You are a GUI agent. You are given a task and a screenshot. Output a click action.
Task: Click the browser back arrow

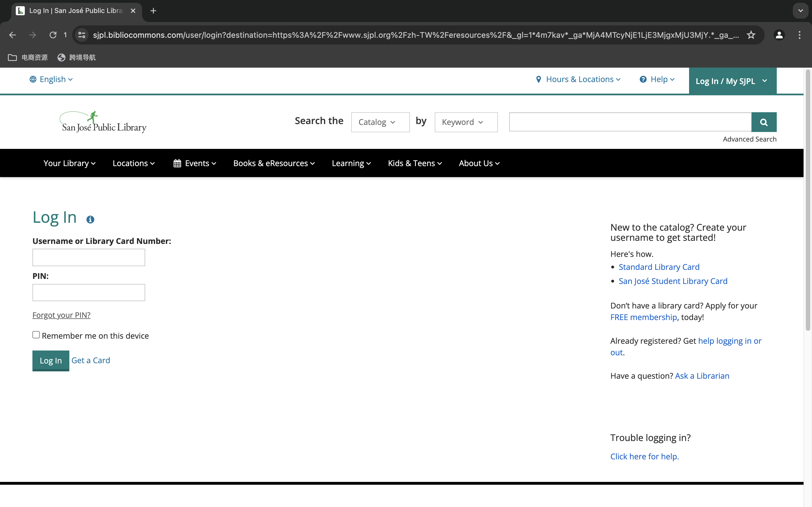[12, 35]
